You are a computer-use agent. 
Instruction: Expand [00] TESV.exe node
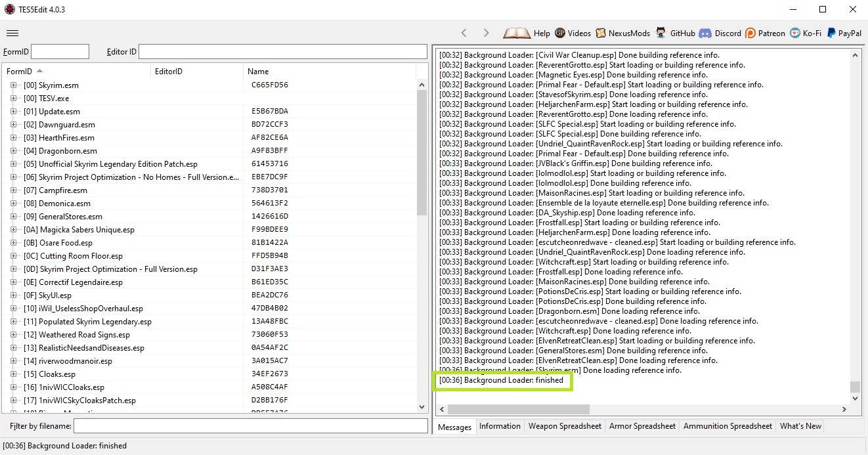13,98
